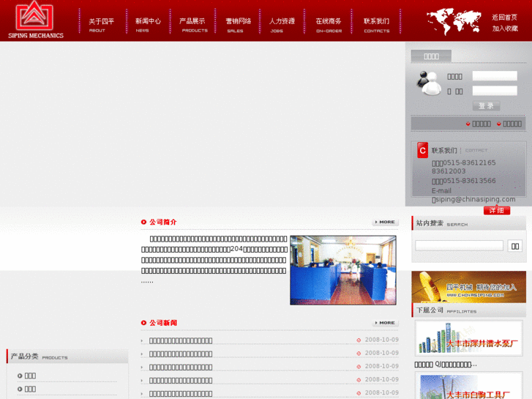Open the 大丰市深井潜水泵厂 affiliate thumbnail
The width and height of the screenshot is (532, 399).
pyautogui.click(x=469, y=338)
